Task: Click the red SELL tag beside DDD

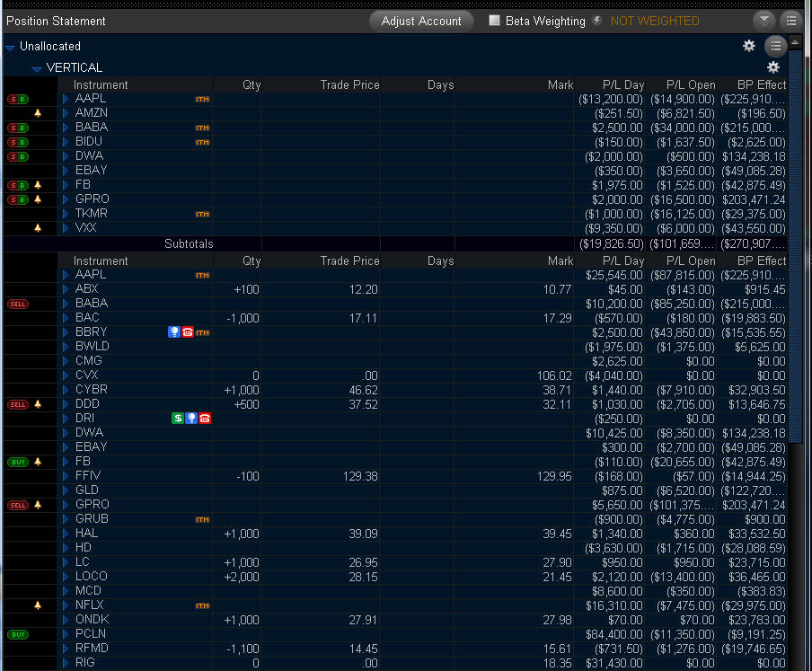Action: point(18,404)
